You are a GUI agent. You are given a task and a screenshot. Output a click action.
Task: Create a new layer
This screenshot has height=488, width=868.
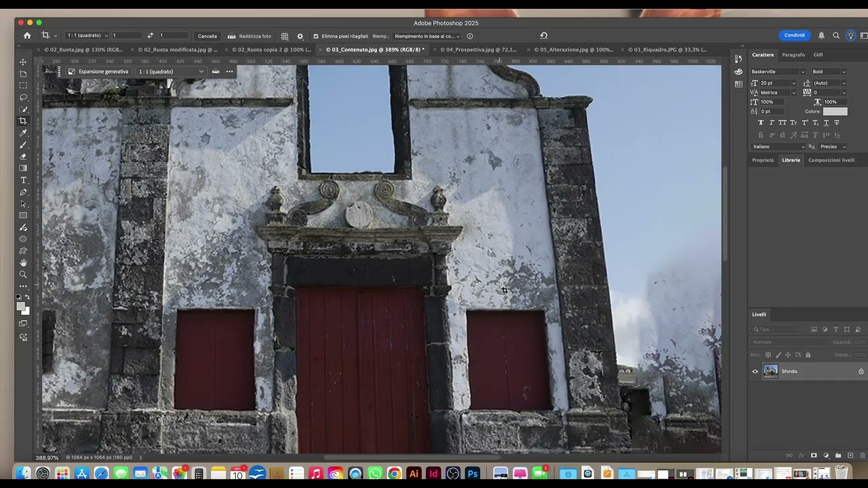tap(850, 455)
